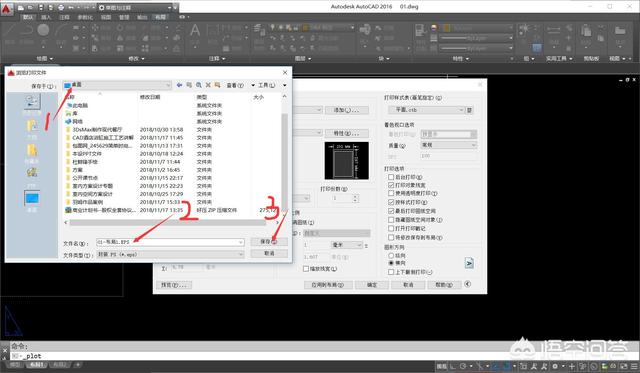
Task: Open the shaded viewport Quality dropdown
Action: point(449,145)
